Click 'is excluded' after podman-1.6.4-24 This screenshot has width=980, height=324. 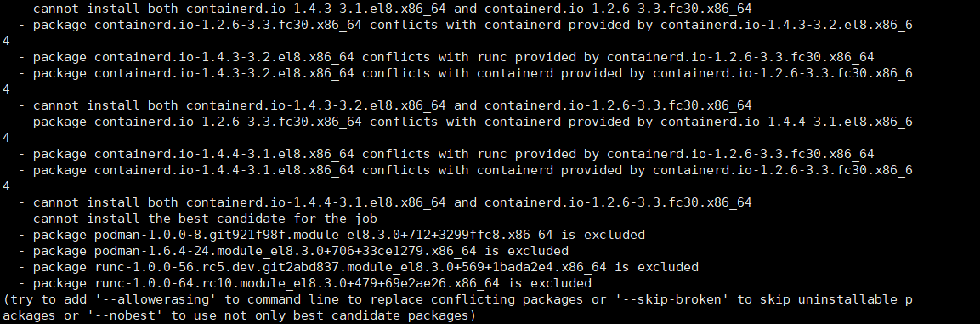526,252
